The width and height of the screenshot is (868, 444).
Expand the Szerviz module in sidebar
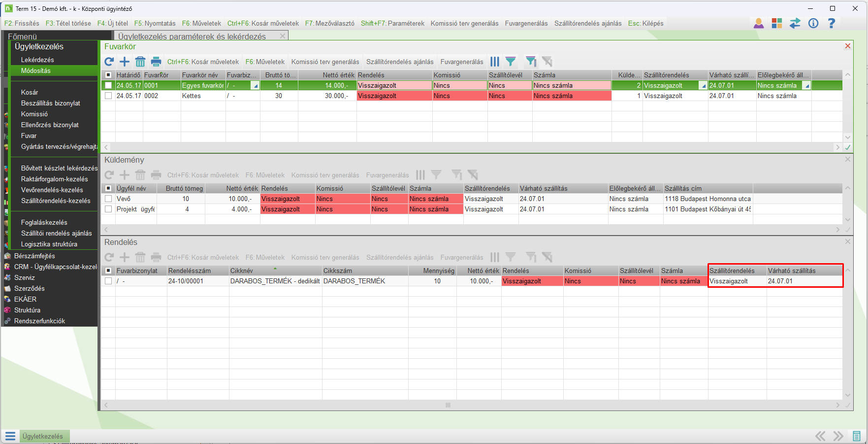24,277
